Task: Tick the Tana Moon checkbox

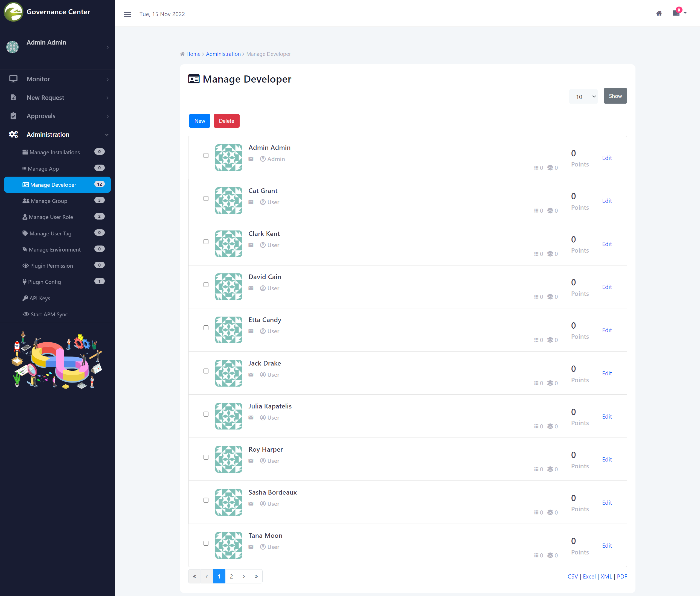Action: pos(206,543)
